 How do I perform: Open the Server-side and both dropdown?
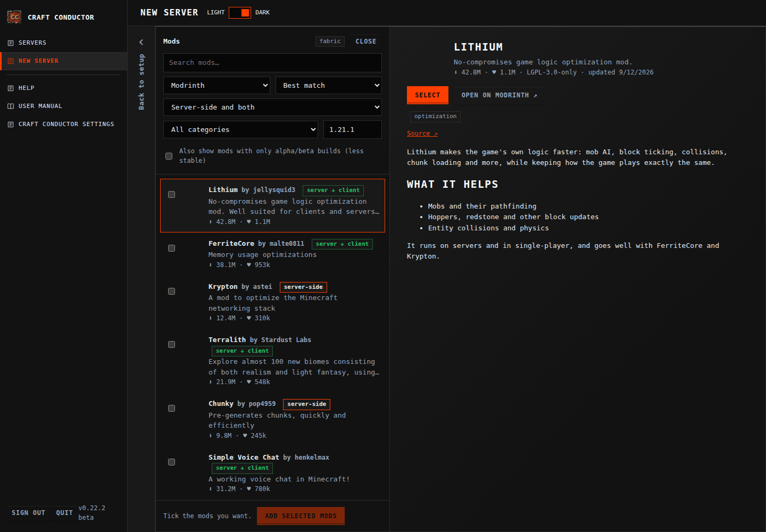(x=272, y=107)
